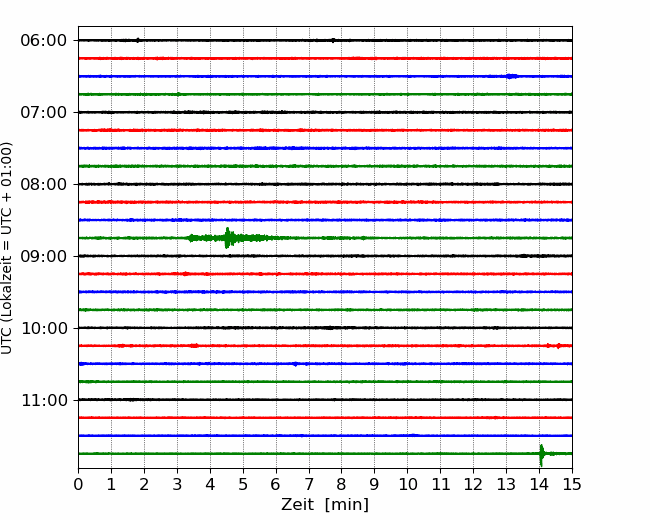Viewport: 650px width, 520px height.
Task: Click x-axis tick label 13
Action: click(506, 484)
